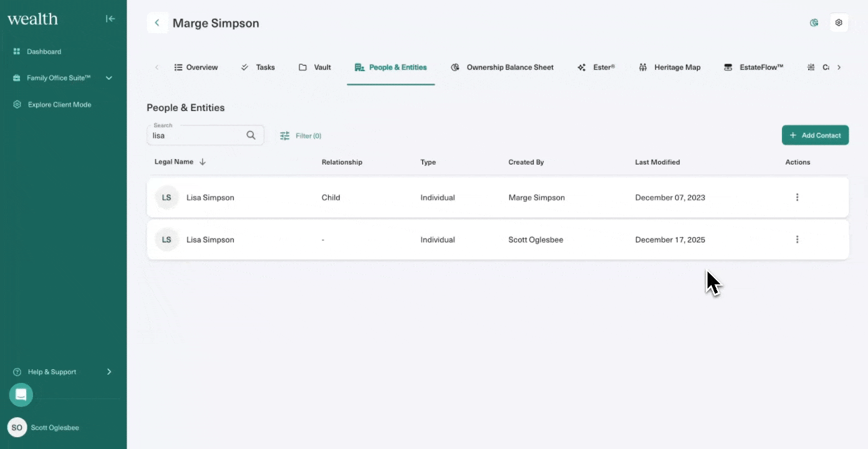
Task: Open Dashboard from the sidebar
Action: point(44,52)
